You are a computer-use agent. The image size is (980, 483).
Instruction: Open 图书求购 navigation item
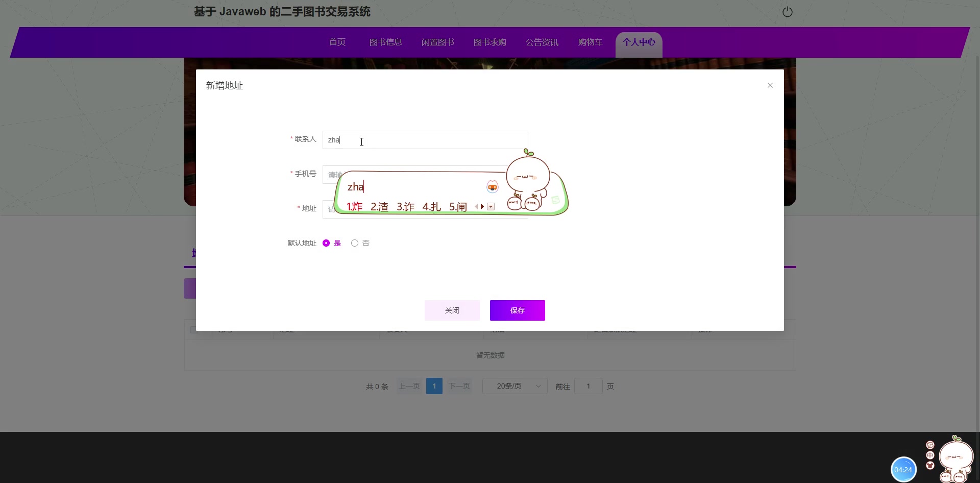pos(490,42)
